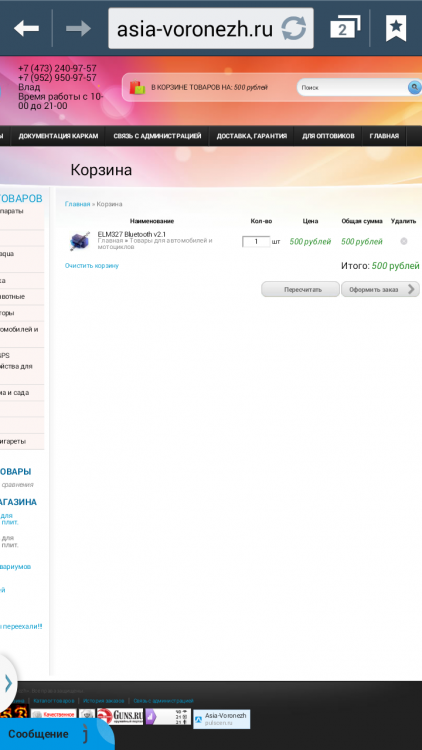Open the Доставка, гарантия menu item
Viewport: 422px width, 750px height.
(252, 136)
